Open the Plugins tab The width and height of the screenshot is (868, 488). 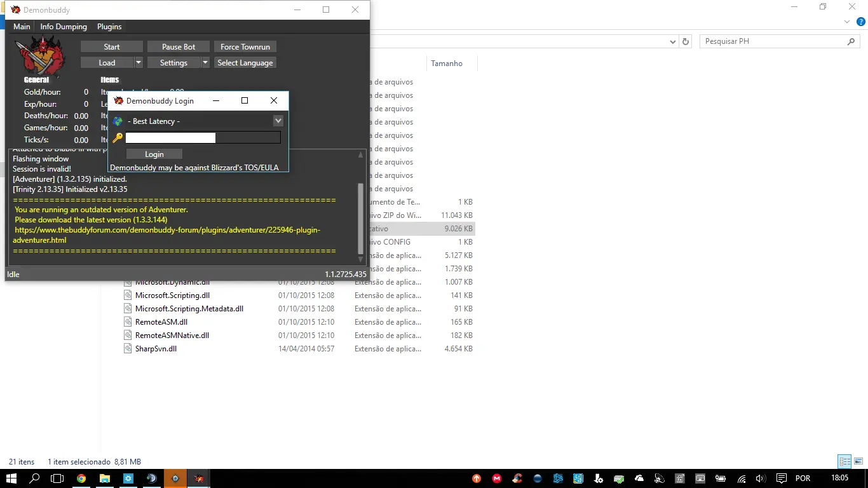(x=109, y=27)
